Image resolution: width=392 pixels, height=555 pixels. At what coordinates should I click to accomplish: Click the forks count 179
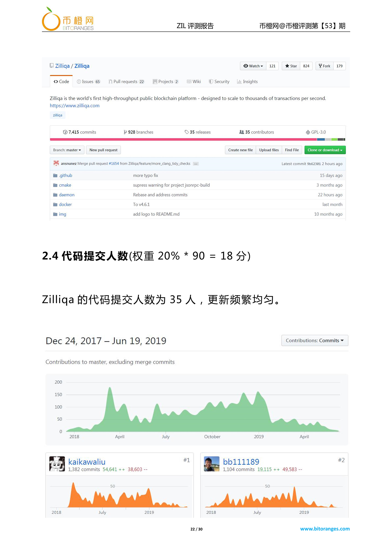click(x=339, y=66)
